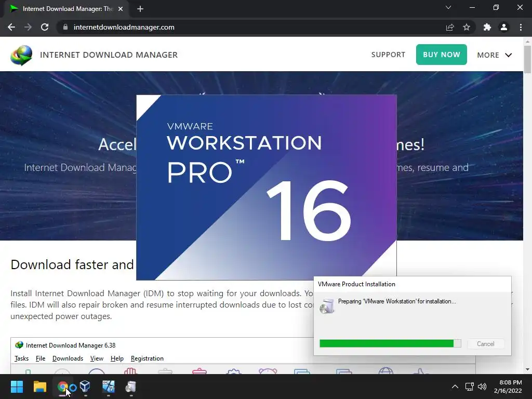Click the 'Preparing VMware Workstation for installation' text
The height and width of the screenshot is (399, 532).
tap(397, 301)
